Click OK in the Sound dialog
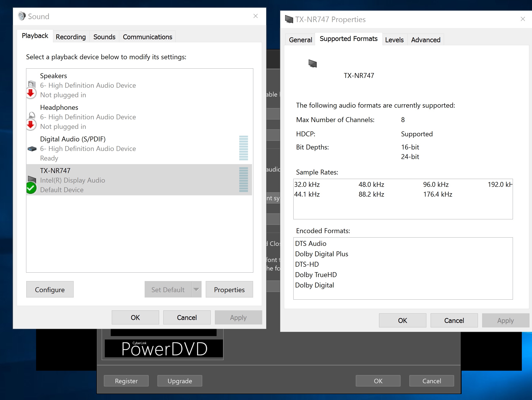The image size is (532, 400). click(135, 317)
